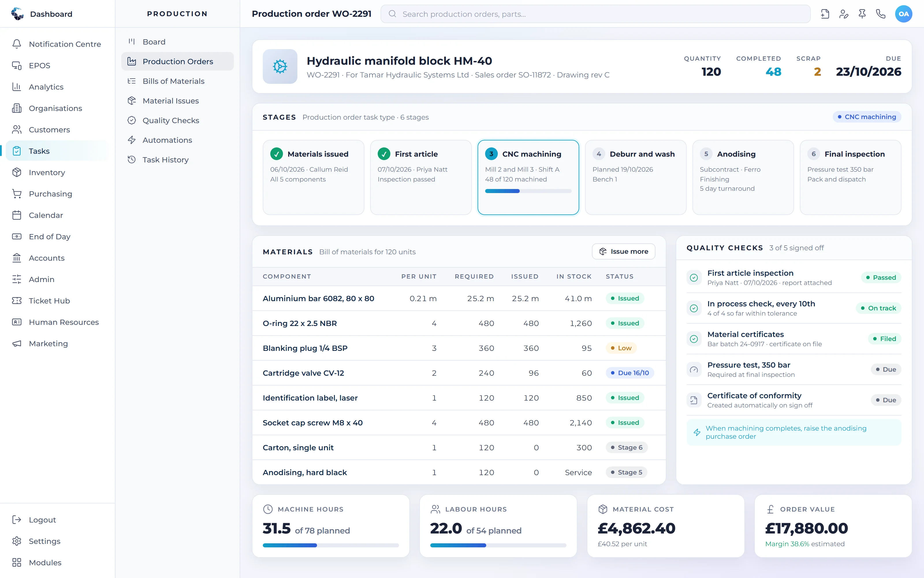Image resolution: width=924 pixels, height=578 pixels.
Task: Open the Analytics chart icon
Action: point(17,87)
